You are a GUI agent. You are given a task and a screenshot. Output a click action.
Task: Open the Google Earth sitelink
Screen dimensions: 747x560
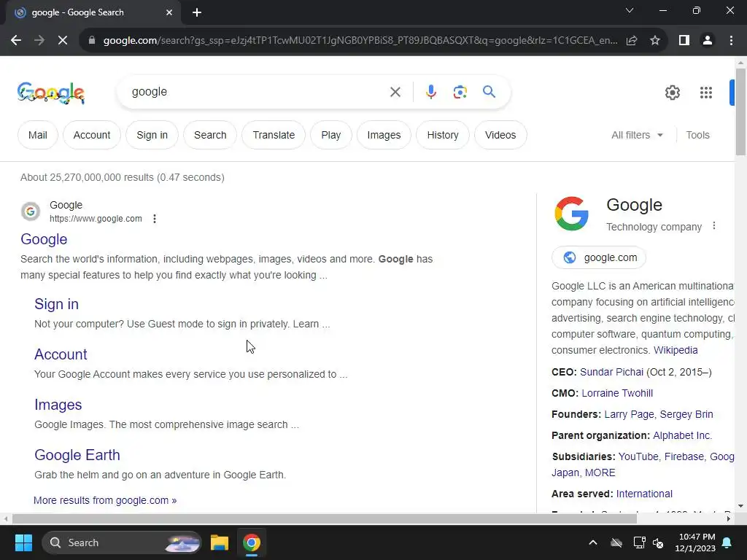77,455
